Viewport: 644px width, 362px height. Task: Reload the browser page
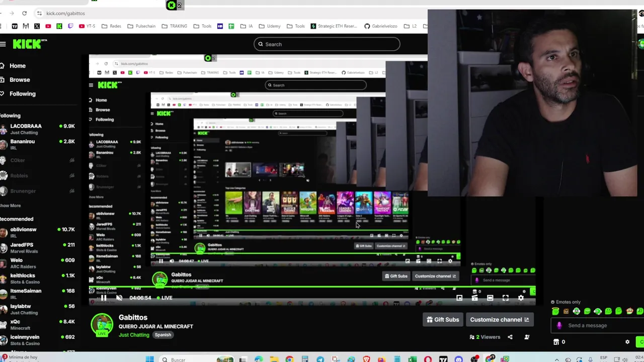(25, 13)
